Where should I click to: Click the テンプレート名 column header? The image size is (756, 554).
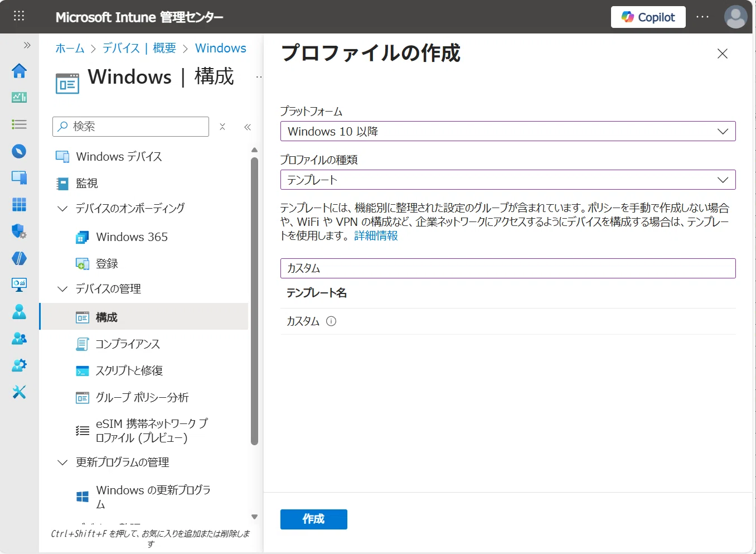click(x=317, y=293)
